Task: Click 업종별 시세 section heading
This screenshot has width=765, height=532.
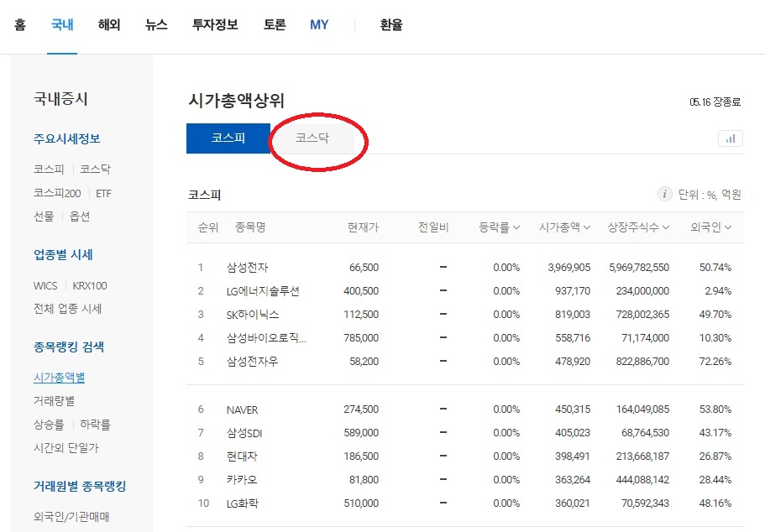Action: 63,254
